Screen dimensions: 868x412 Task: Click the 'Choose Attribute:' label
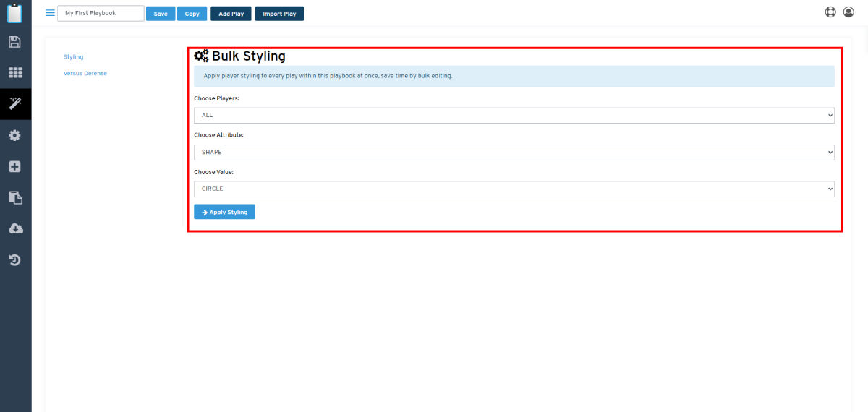218,134
